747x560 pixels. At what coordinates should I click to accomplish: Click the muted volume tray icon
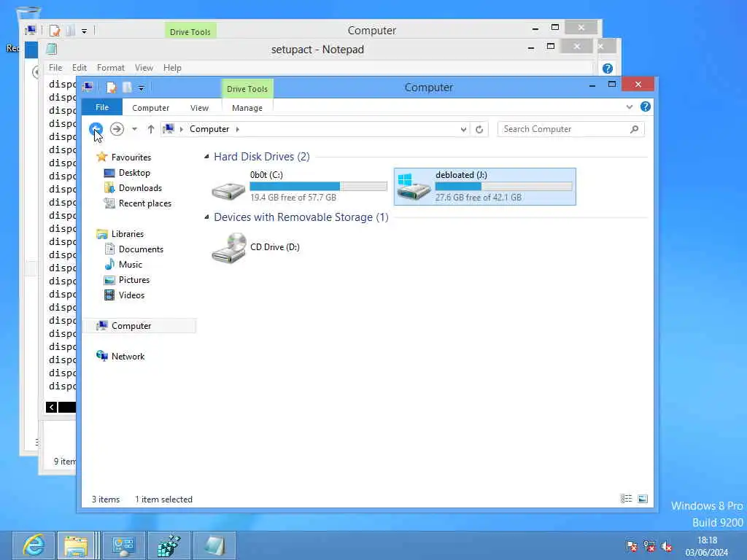pyautogui.click(x=667, y=546)
